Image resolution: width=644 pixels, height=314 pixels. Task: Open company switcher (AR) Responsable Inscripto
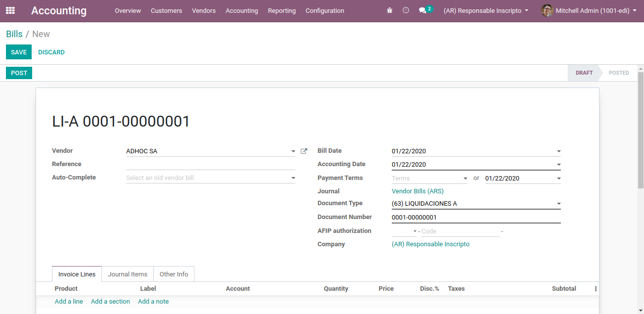[486, 10]
